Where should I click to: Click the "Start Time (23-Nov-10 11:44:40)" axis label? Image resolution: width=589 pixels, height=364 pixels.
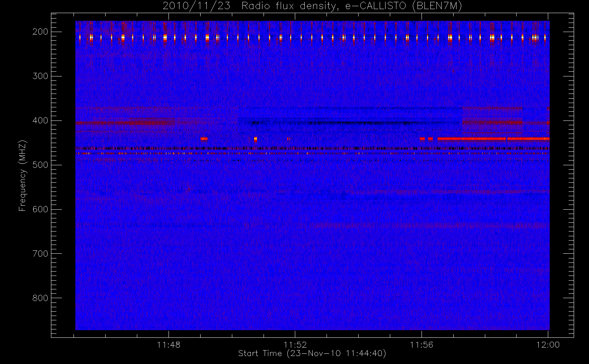(312, 353)
